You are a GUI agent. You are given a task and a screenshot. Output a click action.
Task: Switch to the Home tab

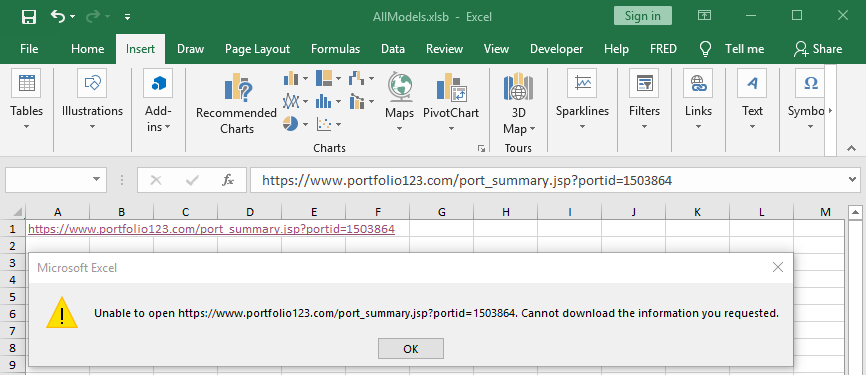[87, 49]
